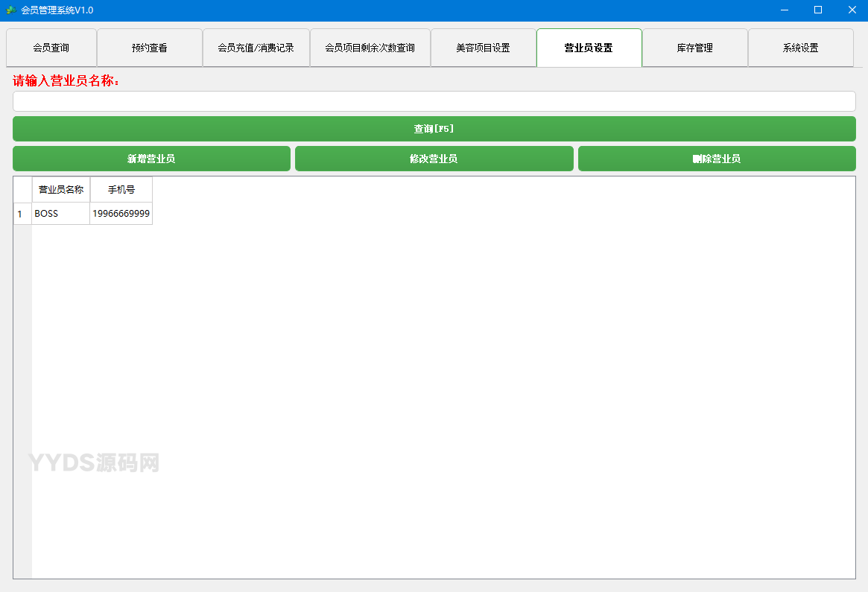Switch to the 会员查询 tab
Image resolution: width=868 pixels, height=592 pixels.
click(50, 47)
